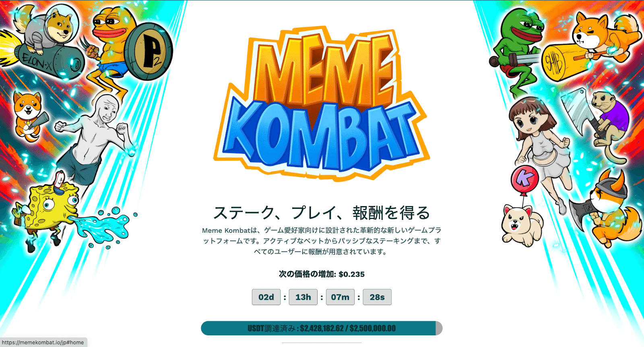Click the next price increase $0.235 text
Screen dimensions: 644x347
point(322,274)
